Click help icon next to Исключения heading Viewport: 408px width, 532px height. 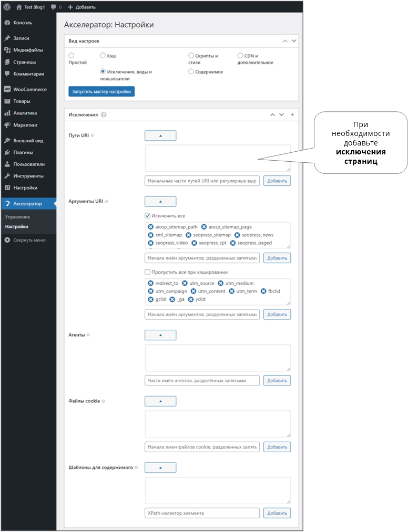tap(104, 114)
